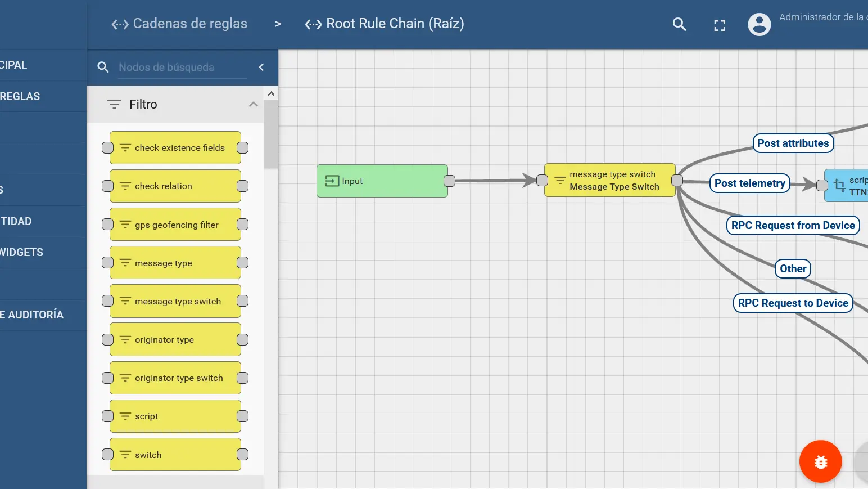Click the filter icon of script node

(125, 416)
